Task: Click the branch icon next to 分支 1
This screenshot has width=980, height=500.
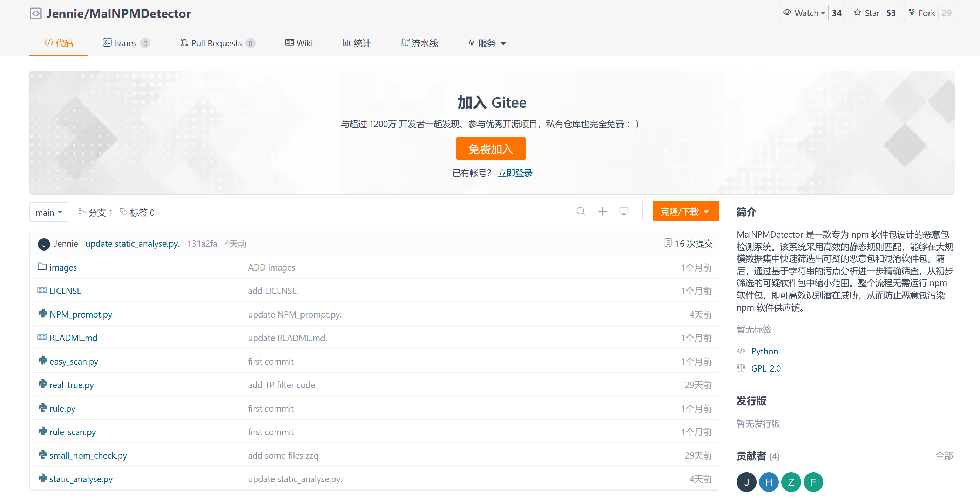Action: click(x=81, y=212)
